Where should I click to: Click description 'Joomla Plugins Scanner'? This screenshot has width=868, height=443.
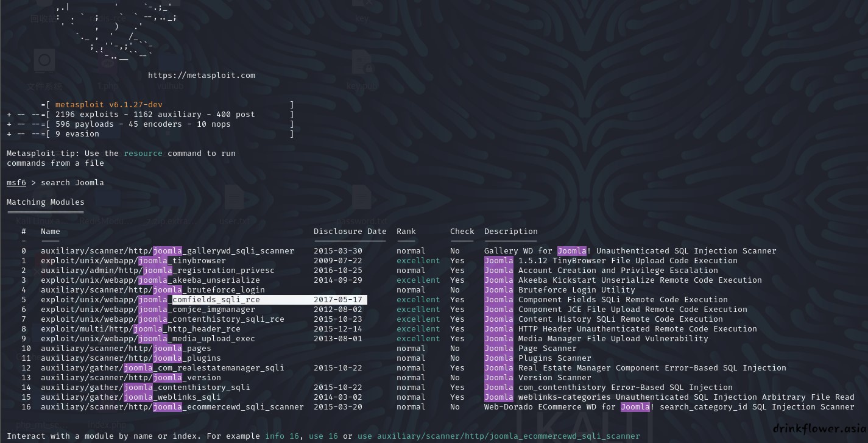(538, 358)
